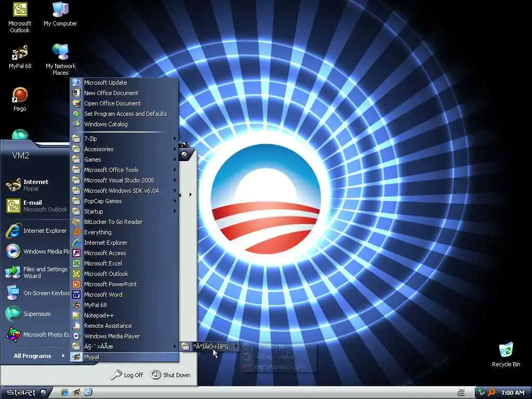Viewport: 532px width, 399px height.
Task: Open the Open Office Document item
Action: pyautogui.click(x=124, y=103)
